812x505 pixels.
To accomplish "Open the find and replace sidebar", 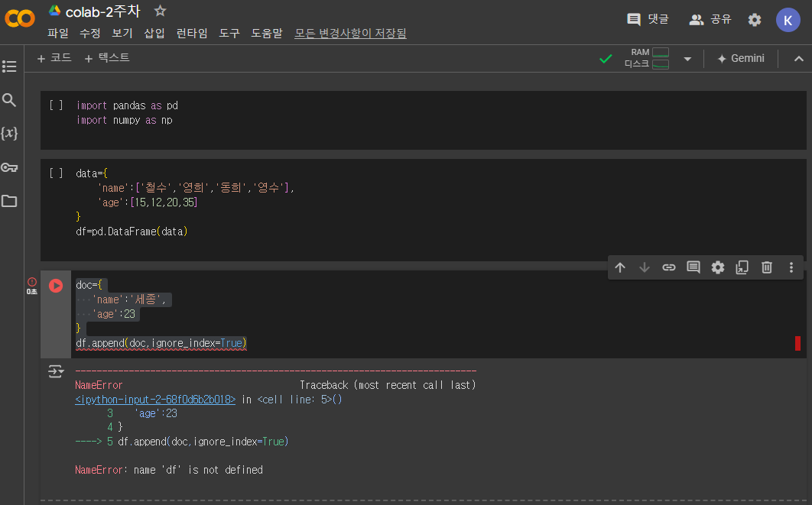I will (x=9, y=100).
